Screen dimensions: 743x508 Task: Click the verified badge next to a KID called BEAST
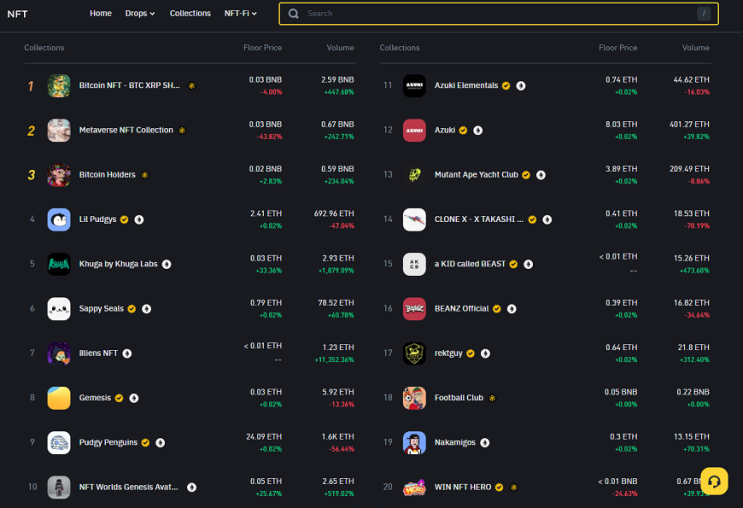[x=513, y=264]
